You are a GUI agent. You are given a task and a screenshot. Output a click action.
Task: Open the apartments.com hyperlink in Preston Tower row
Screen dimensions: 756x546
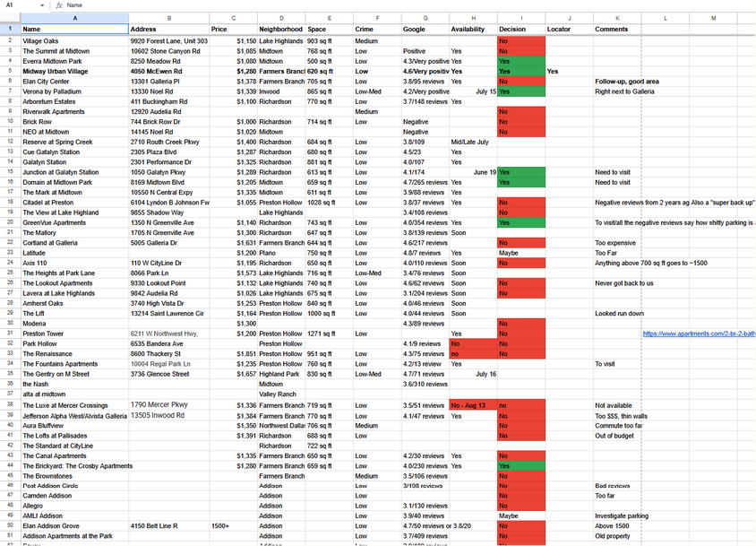[699, 334]
